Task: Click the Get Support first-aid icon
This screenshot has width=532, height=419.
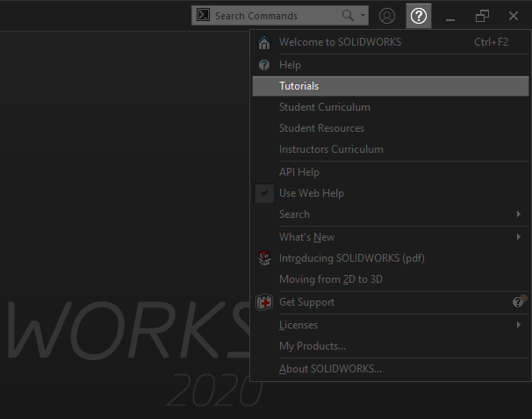Action: click(264, 302)
